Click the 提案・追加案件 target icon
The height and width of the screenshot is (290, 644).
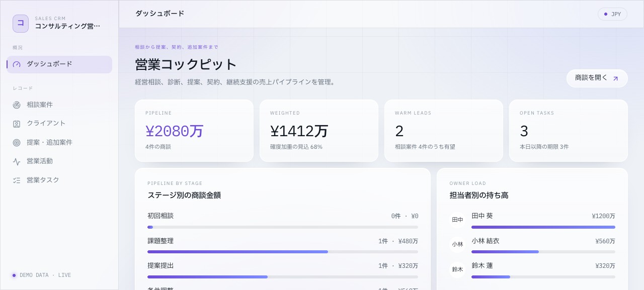point(17,143)
